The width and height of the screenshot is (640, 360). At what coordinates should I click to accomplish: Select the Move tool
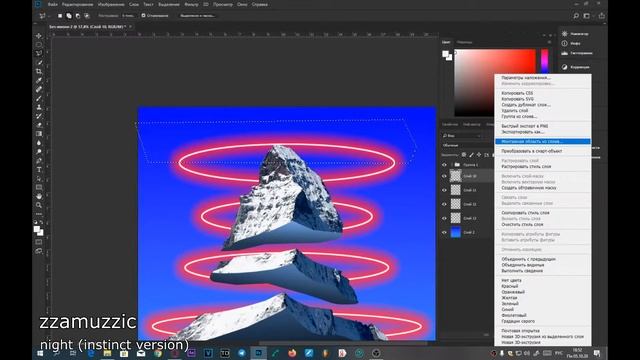[39, 36]
